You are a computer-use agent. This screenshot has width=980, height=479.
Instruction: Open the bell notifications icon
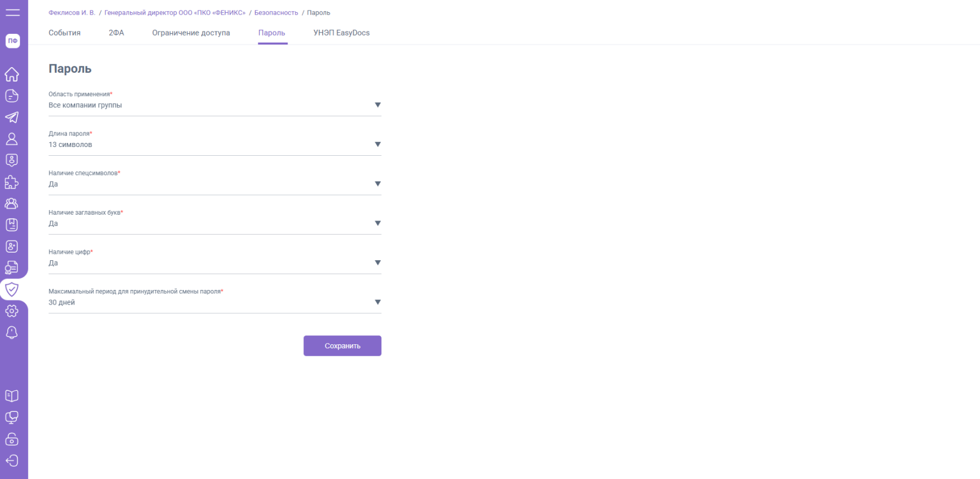[12, 333]
